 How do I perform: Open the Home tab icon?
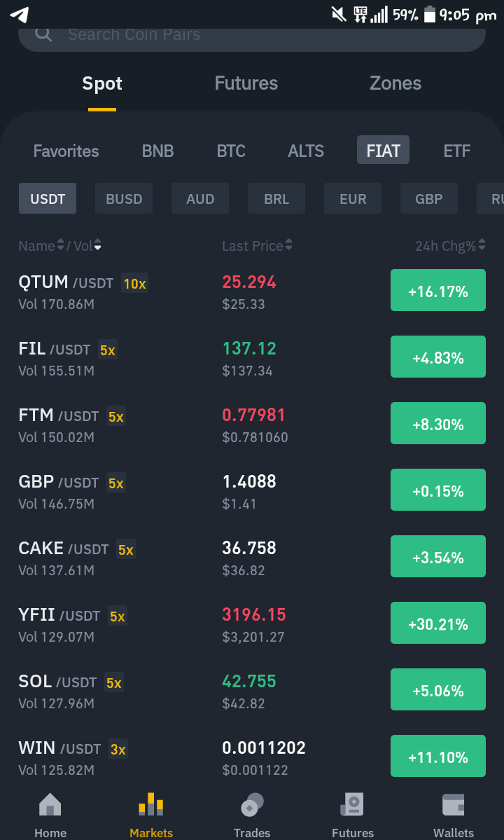pos(50,804)
